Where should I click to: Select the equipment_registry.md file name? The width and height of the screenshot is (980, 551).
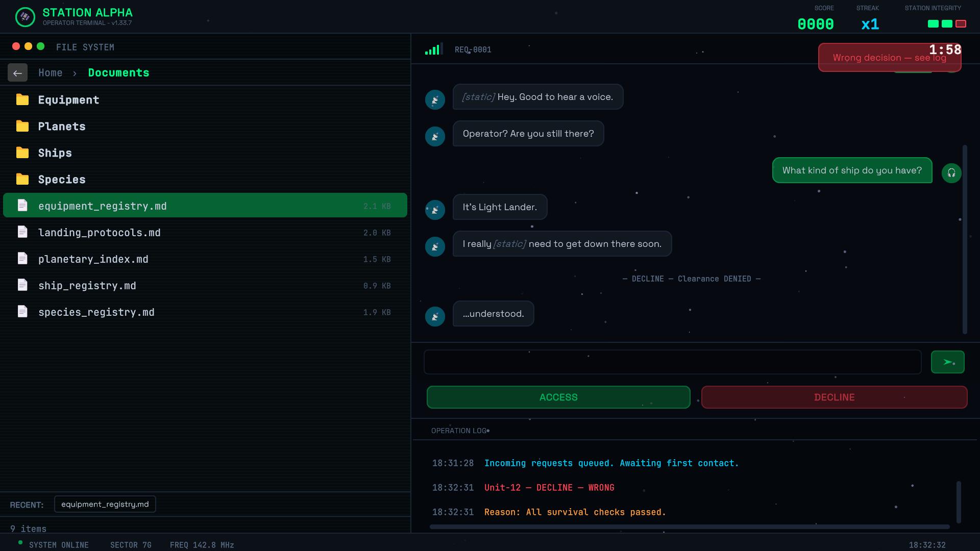[x=102, y=206]
